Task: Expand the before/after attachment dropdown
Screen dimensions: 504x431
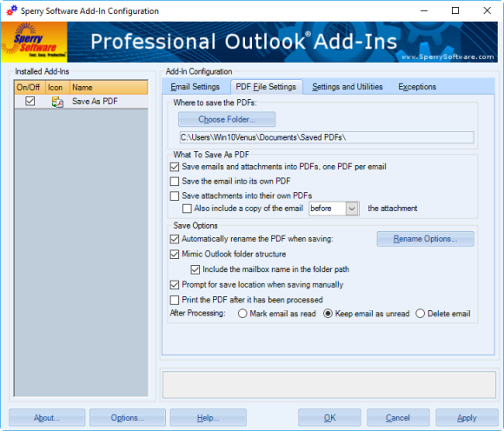Action: click(352, 209)
